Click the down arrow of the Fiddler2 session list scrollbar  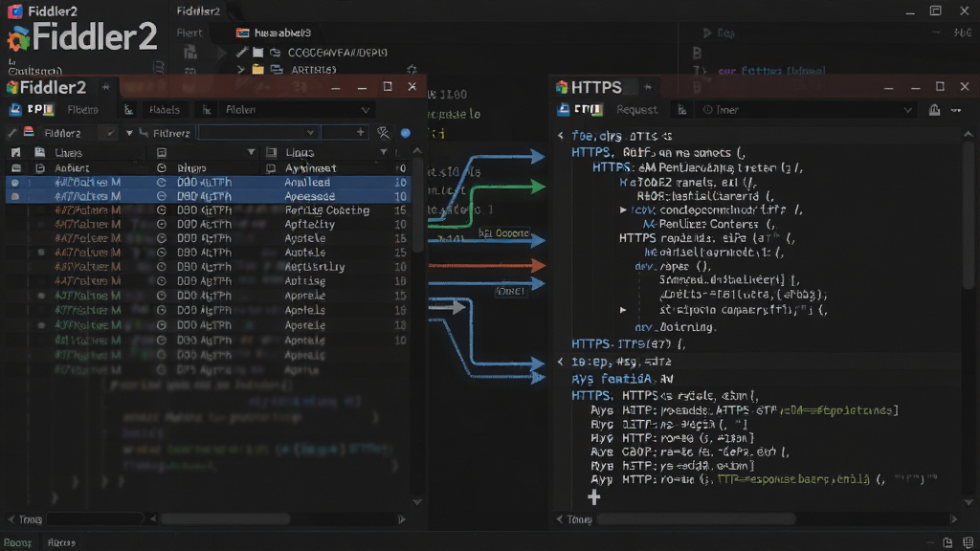tap(417, 501)
